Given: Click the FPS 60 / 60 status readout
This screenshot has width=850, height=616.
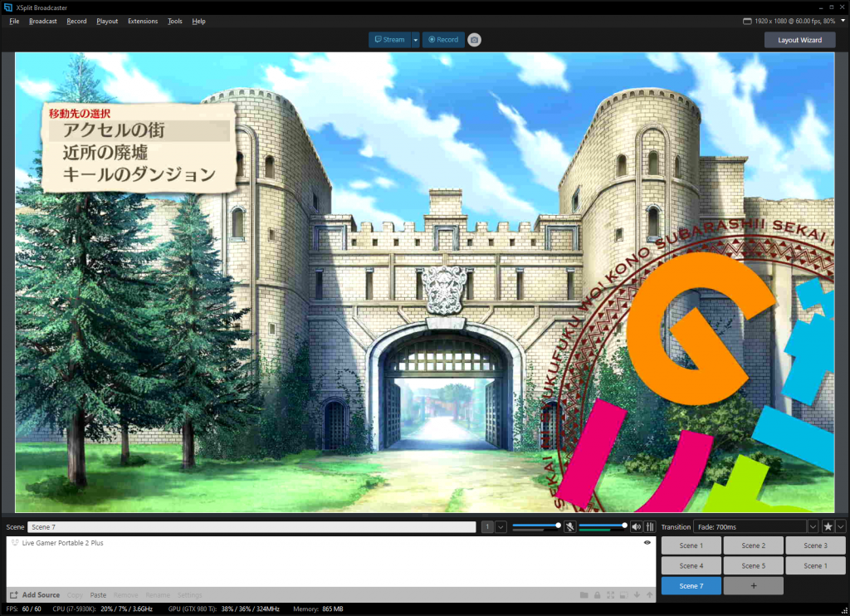Looking at the screenshot, I should [23, 609].
